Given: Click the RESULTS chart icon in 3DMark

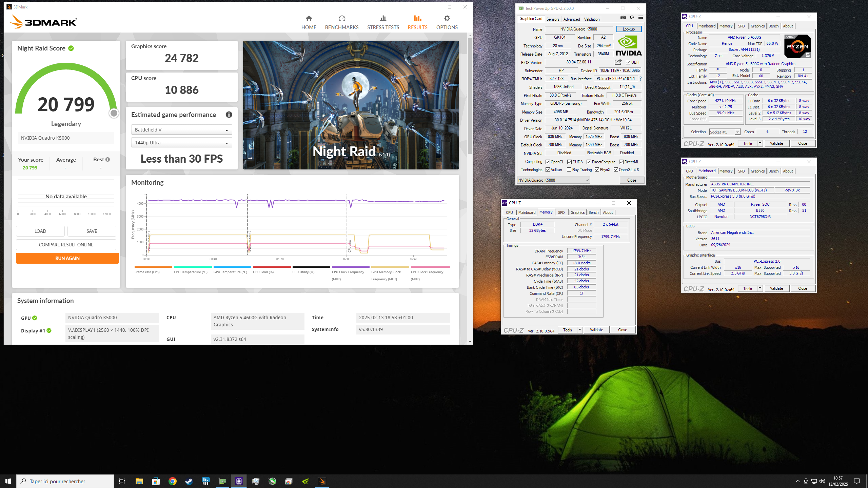Looking at the screenshot, I should click(x=417, y=18).
